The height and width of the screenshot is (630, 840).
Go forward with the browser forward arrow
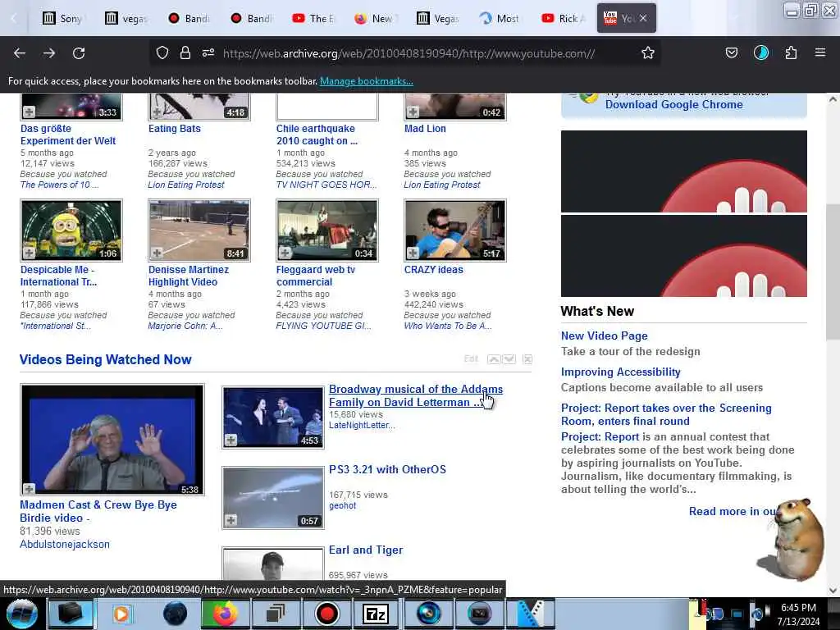(x=49, y=53)
